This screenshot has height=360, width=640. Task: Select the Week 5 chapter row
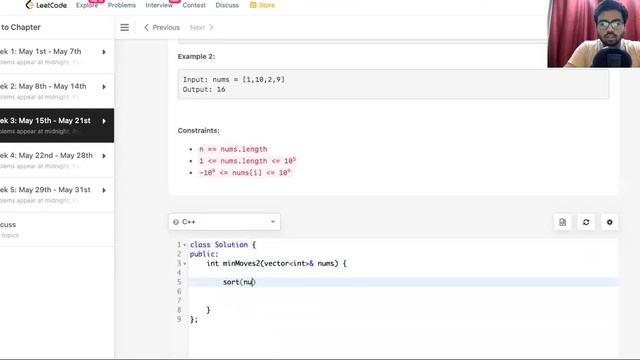(x=57, y=195)
